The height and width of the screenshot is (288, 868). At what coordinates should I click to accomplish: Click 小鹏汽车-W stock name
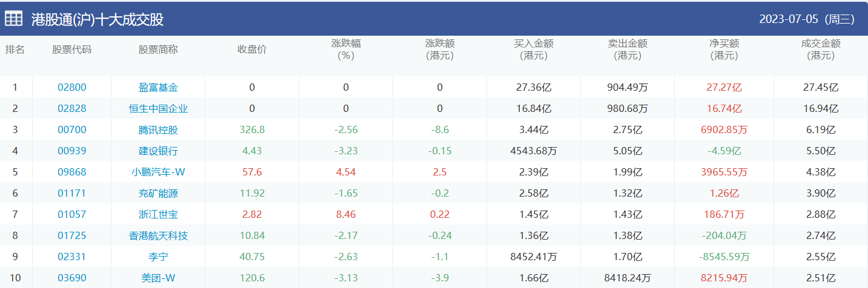(x=158, y=172)
